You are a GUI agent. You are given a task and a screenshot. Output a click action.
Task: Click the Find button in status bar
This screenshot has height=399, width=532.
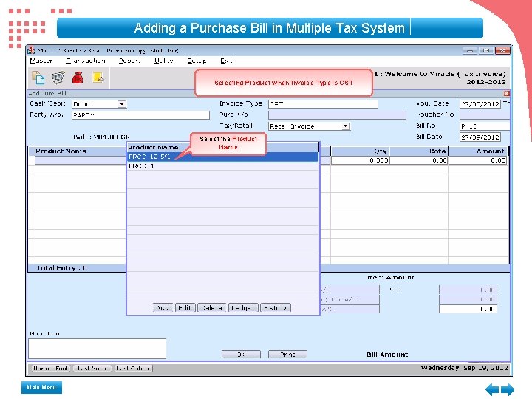click(51, 369)
